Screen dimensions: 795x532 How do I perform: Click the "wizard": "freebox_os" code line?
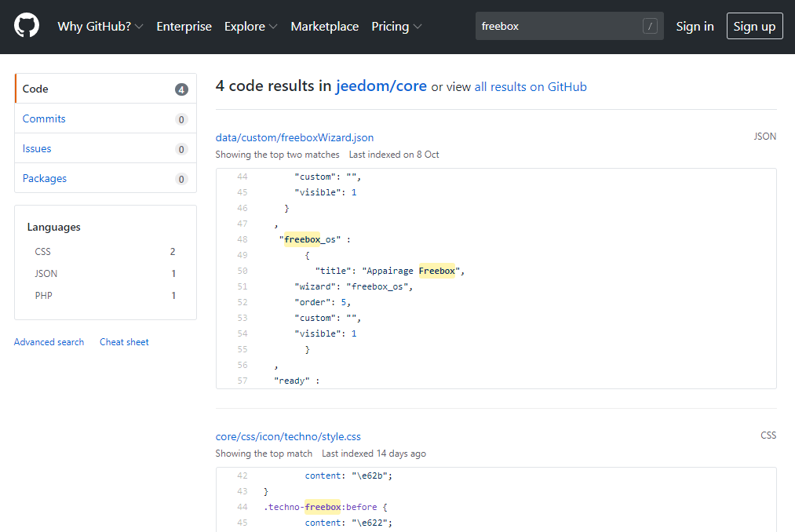click(x=353, y=286)
